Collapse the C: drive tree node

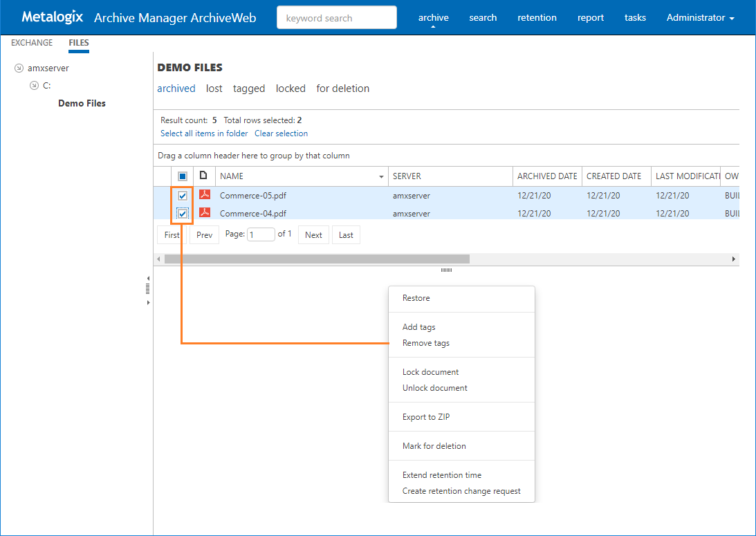34,86
